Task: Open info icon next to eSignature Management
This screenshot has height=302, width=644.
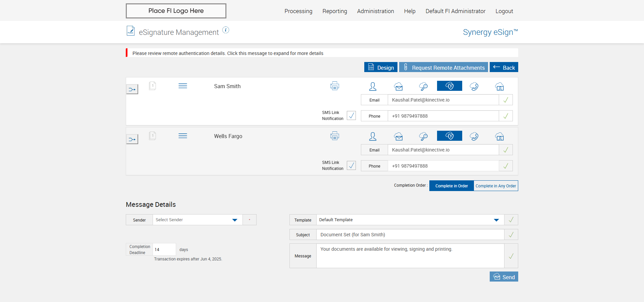Action: pyautogui.click(x=226, y=30)
